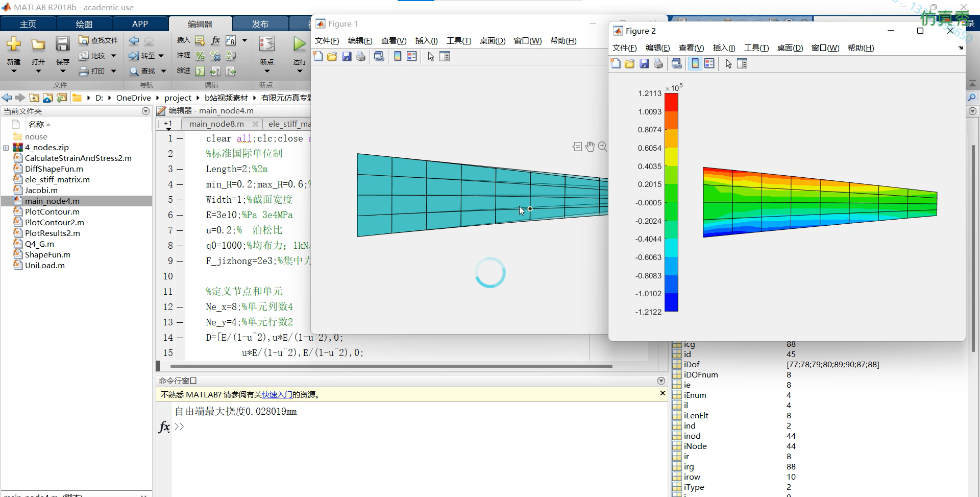Toggle the colorbar button in Figure 2 toolbar
This screenshot has width=980, height=497.
(x=695, y=64)
